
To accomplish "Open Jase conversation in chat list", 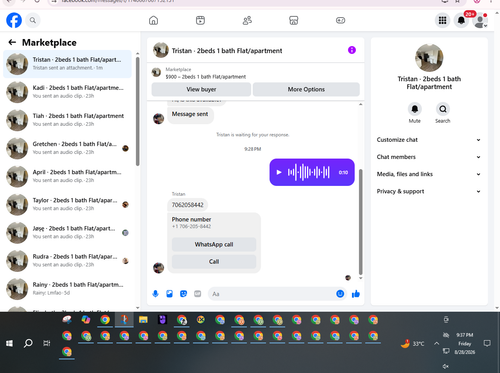I will coord(67,232).
